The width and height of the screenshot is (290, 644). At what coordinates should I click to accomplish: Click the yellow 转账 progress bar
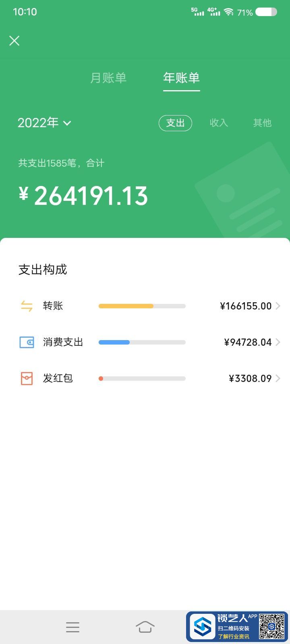(126, 306)
